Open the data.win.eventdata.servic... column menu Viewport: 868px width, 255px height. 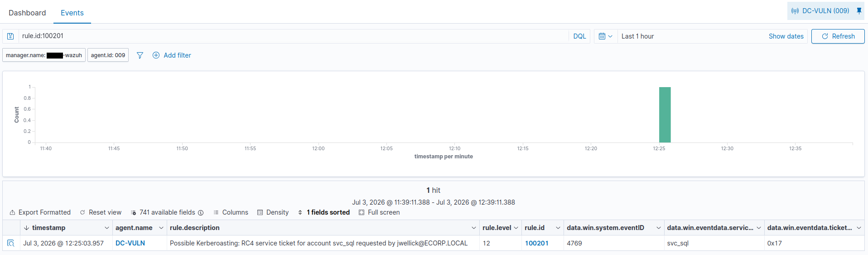[759, 228]
